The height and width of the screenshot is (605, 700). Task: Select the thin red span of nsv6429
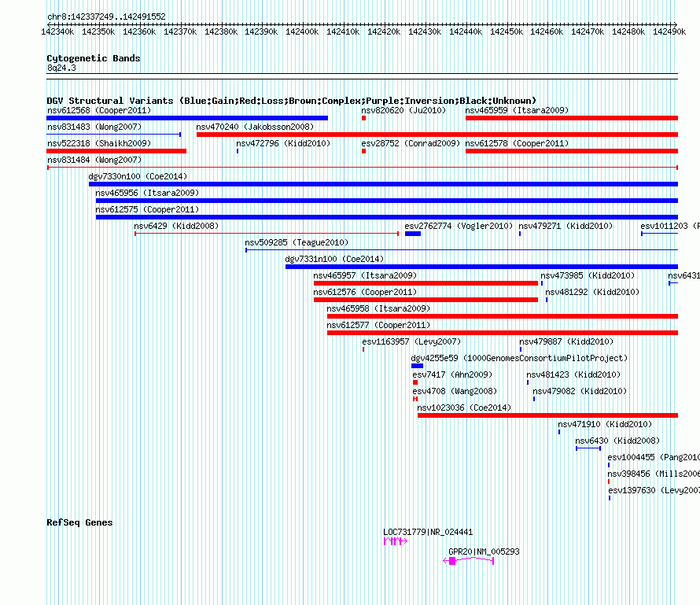coord(267,234)
